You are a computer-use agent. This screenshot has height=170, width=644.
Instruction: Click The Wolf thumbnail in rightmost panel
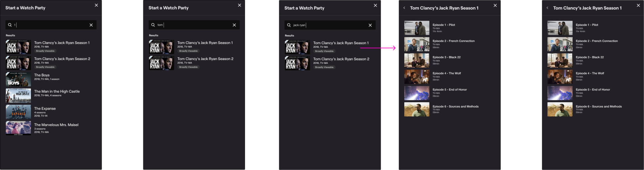(560, 77)
